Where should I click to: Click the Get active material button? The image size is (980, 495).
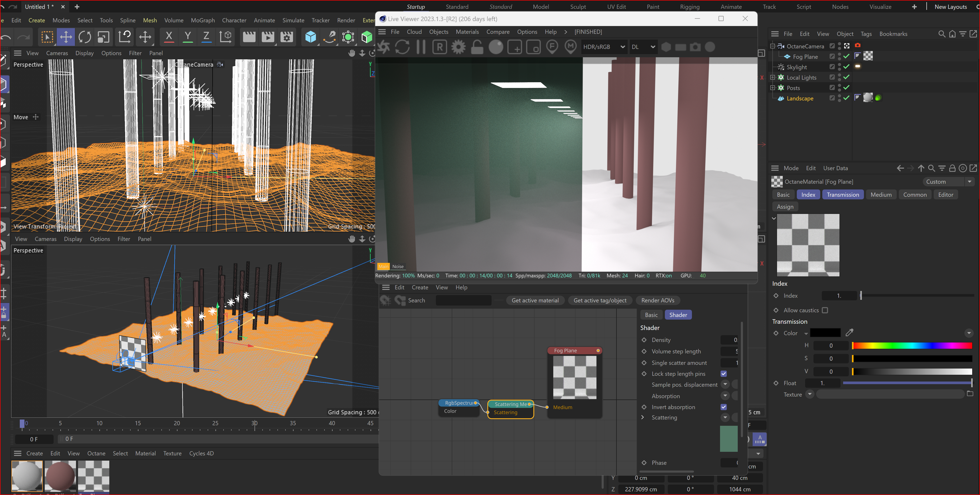(535, 300)
